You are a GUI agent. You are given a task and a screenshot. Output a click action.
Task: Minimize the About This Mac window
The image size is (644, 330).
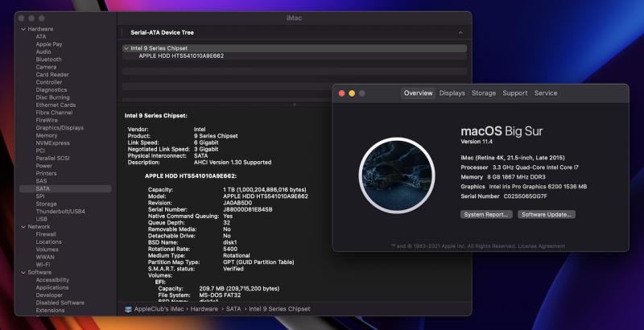tap(352, 93)
